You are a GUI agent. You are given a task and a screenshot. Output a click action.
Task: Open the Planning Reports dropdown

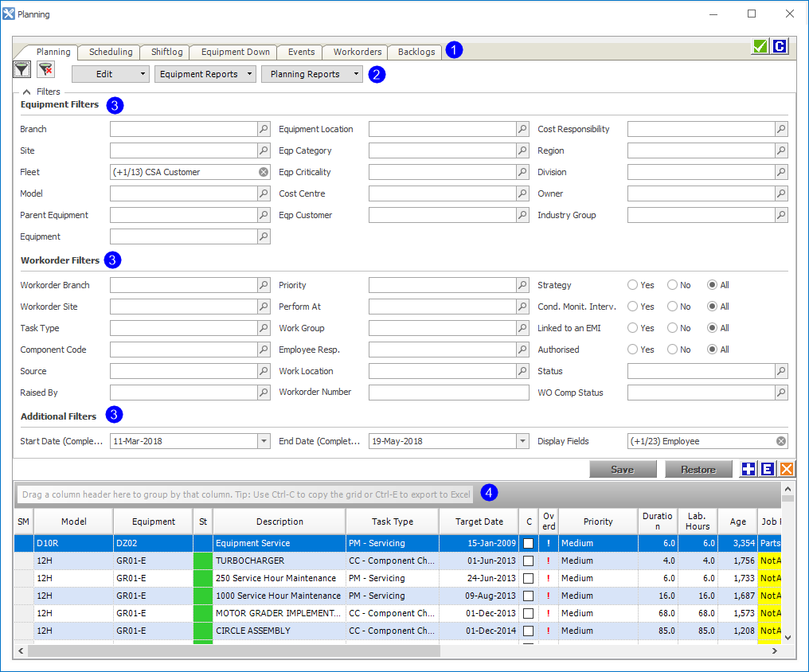click(311, 74)
